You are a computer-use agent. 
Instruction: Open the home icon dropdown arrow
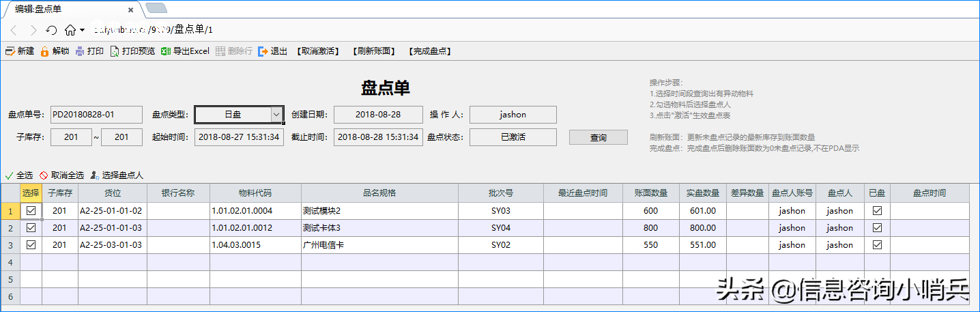click(x=82, y=30)
